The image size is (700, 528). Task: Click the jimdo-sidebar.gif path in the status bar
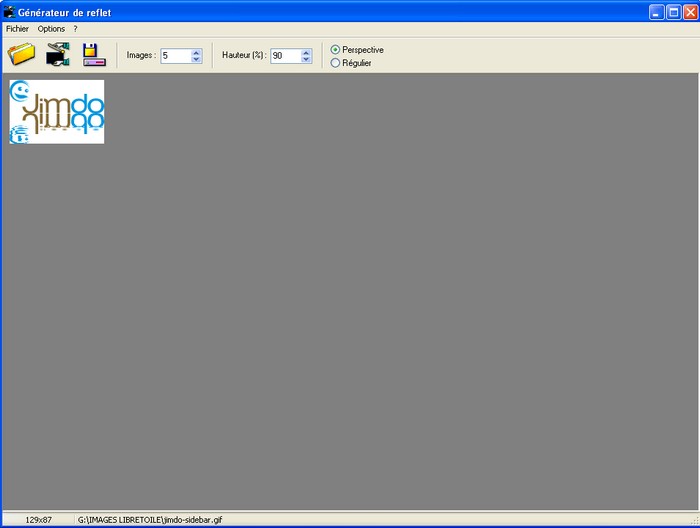(x=150, y=520)
